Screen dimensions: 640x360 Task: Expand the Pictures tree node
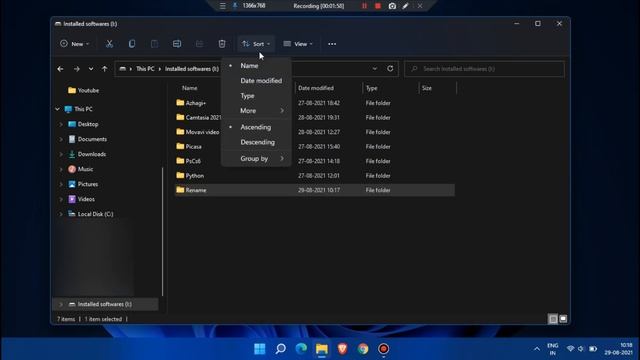point(61,184)
